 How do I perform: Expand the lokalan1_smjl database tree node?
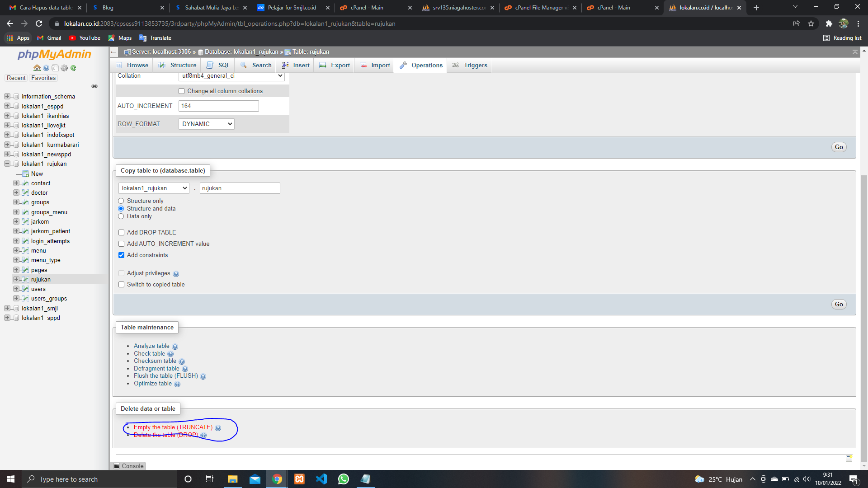[x=7, y=308]
